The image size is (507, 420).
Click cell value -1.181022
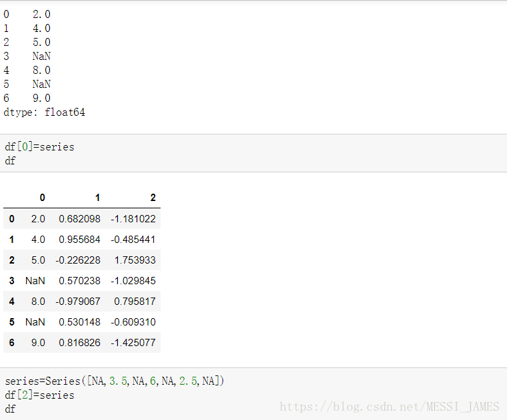tap(133, 219)
